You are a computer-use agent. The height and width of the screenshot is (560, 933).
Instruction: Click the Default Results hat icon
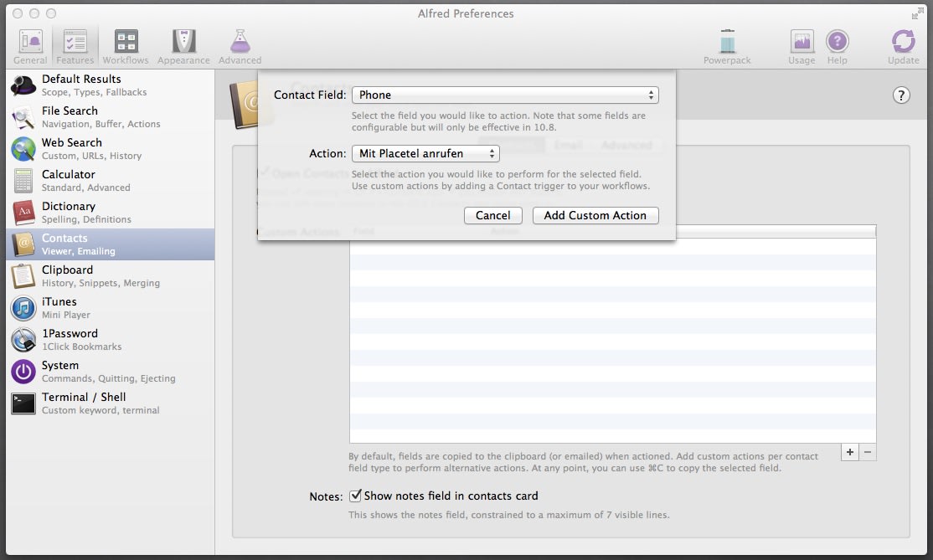coord(23,85)
